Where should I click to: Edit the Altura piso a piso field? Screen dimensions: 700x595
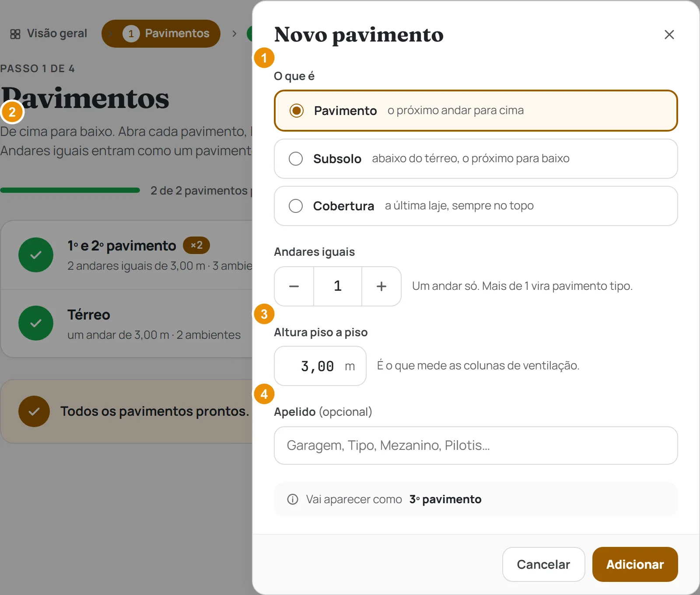(320, 366)
